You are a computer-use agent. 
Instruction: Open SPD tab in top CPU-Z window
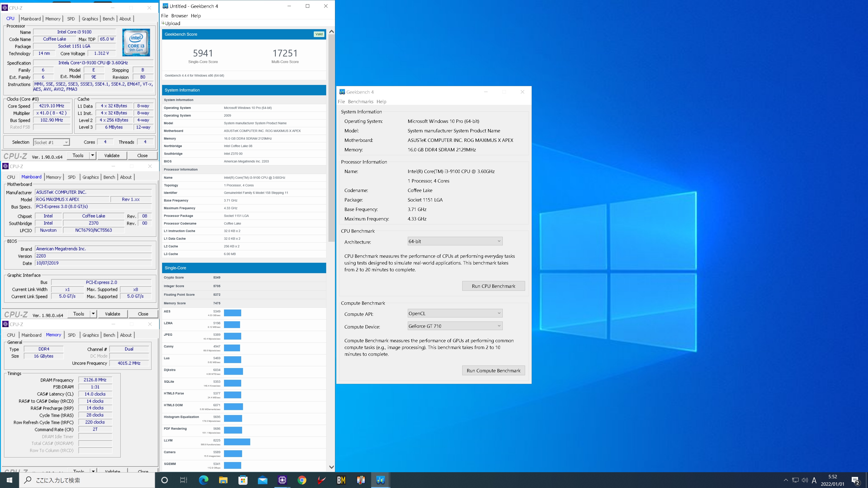point(71,19)
